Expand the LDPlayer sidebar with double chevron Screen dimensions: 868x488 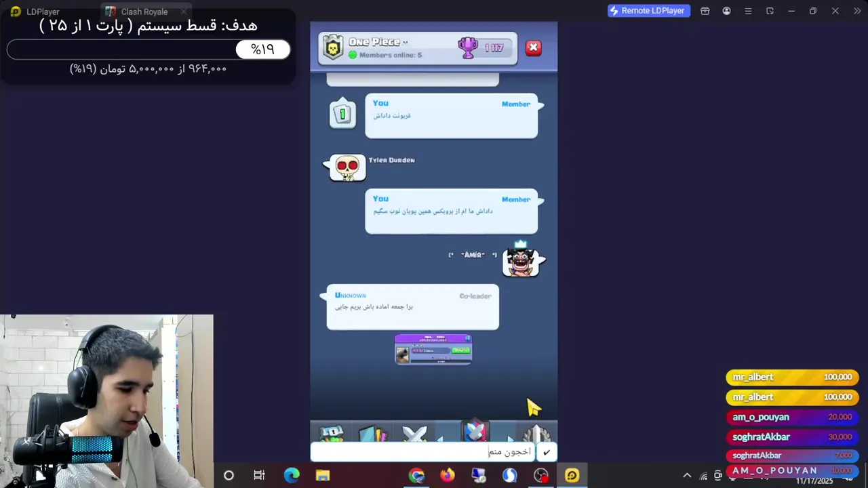click(857, 11)
